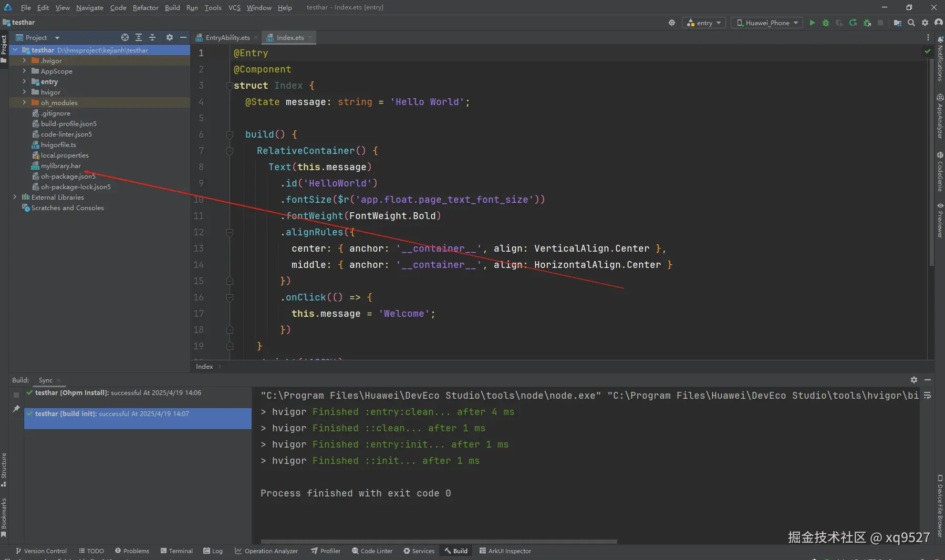Open the Terminal tool window
This screenshot has width=945, height=560.
click(176, 551)
